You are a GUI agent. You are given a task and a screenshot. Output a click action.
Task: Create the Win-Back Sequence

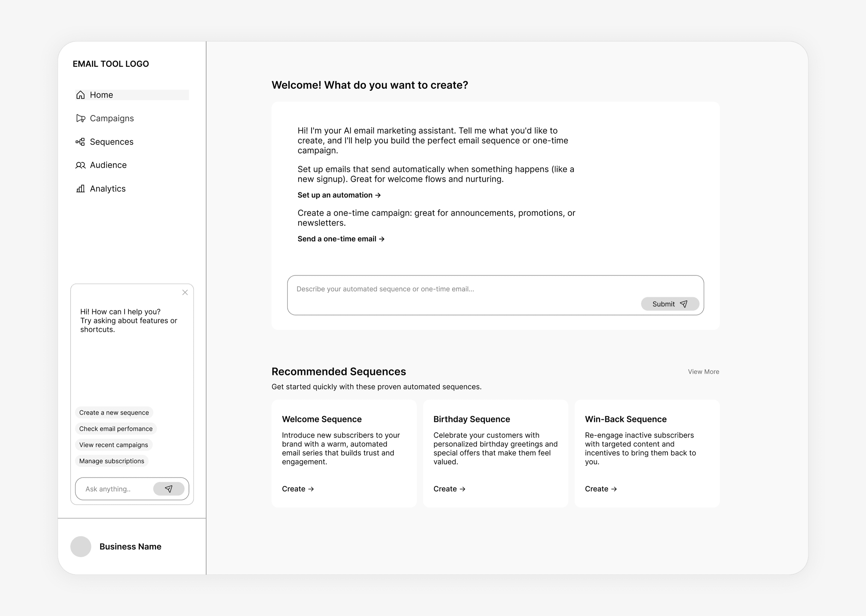coord(601,489)
